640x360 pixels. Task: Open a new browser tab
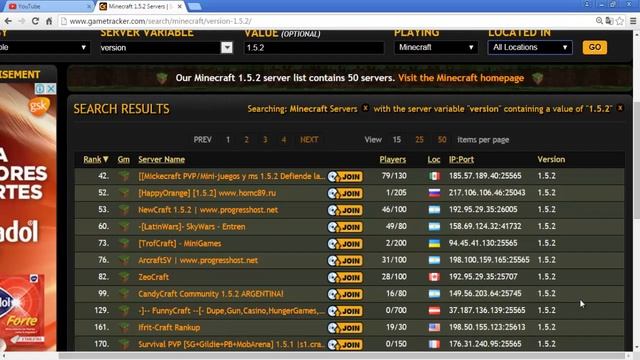coord(195,6)
